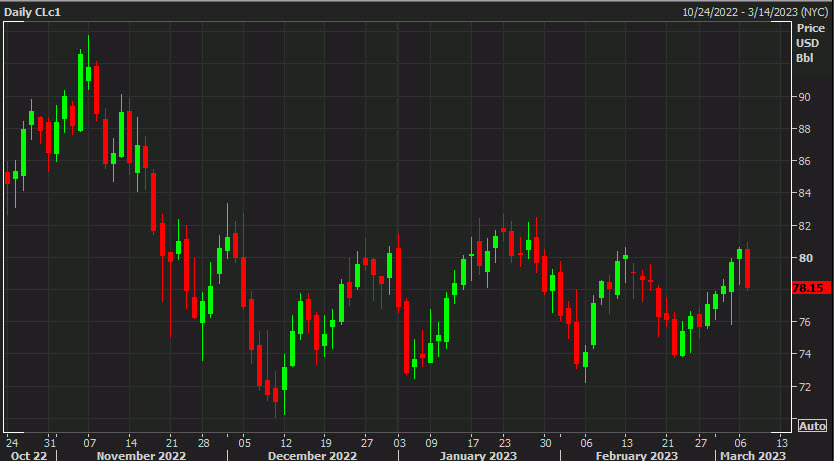Click the 13 date tick label in February

627,443
